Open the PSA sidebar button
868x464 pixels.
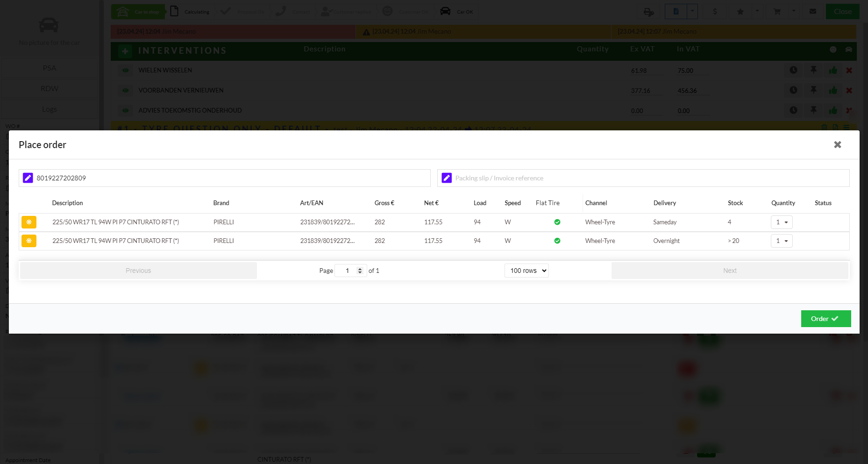pyautogui.click(x=50, y=68)
